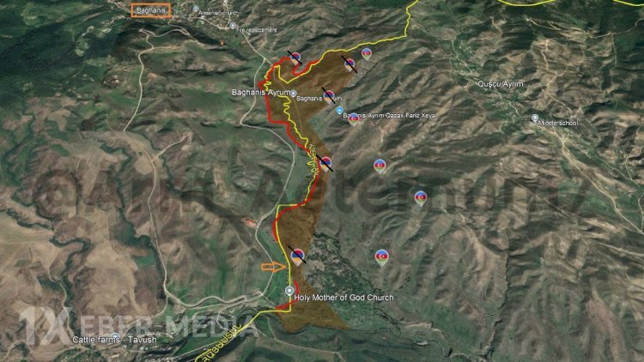644x362 pixels.
Task: Click the large Baghanis Ayrum label text
Action: (261, 93)
